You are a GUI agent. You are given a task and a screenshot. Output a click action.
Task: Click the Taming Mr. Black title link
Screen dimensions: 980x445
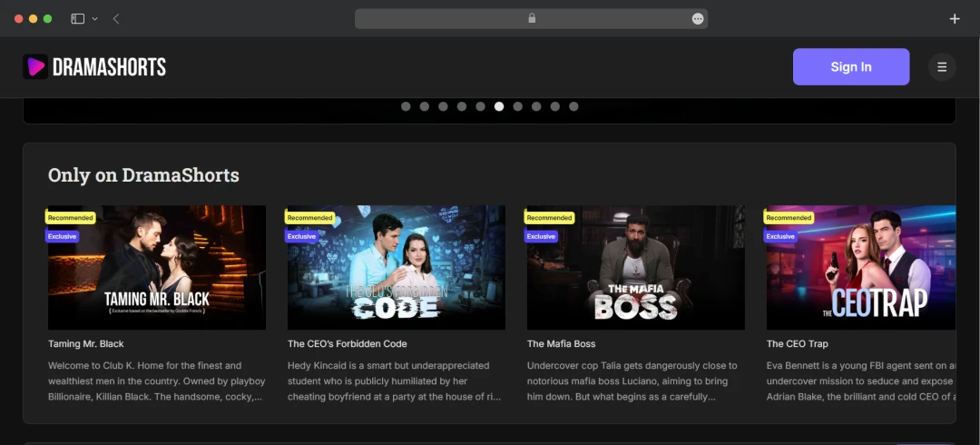coord(85,343)
